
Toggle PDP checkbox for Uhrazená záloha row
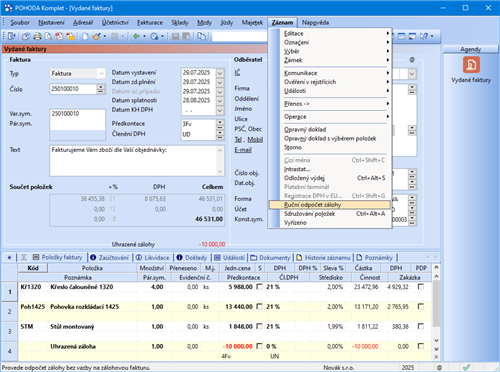pos(421,346)
